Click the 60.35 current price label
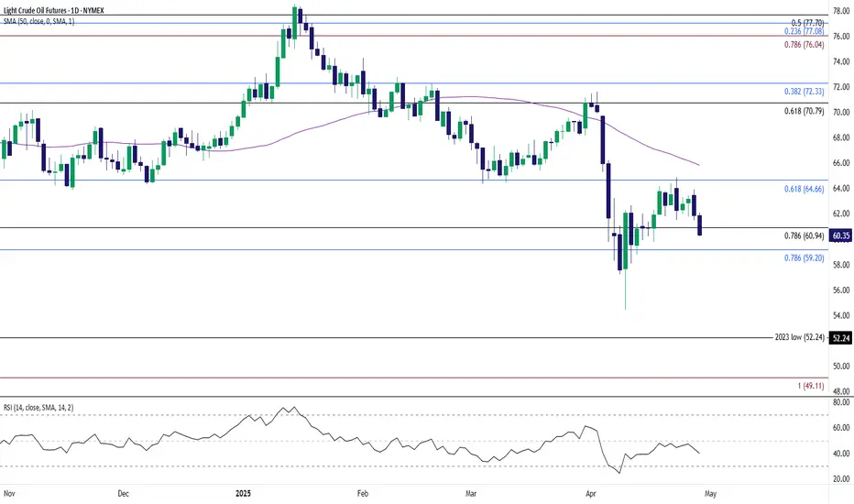Image resolution: width=854 pixels, height=504 pixels. coord(840,236)
